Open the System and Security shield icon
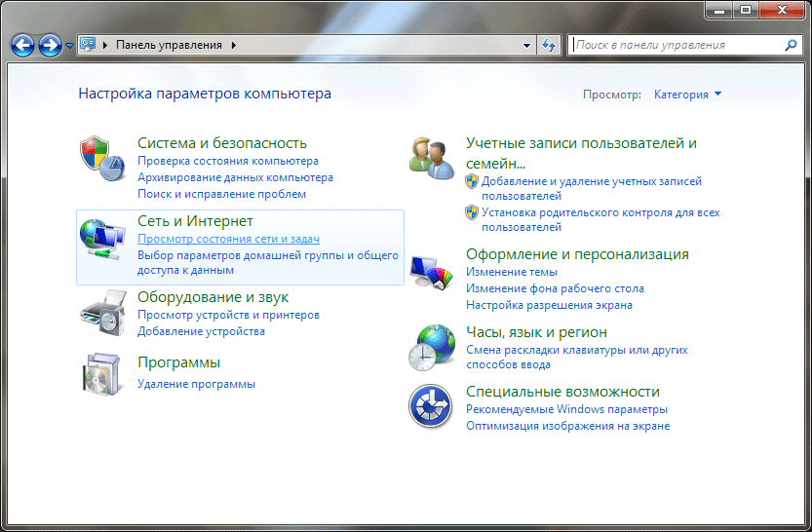812x532 pixels. click(102, 158)
